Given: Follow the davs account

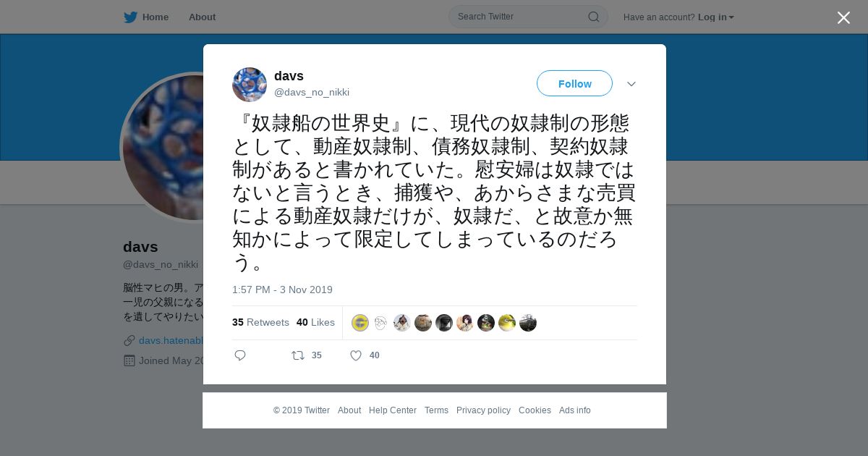Looking at the screenshot, I should coord(574,83).
